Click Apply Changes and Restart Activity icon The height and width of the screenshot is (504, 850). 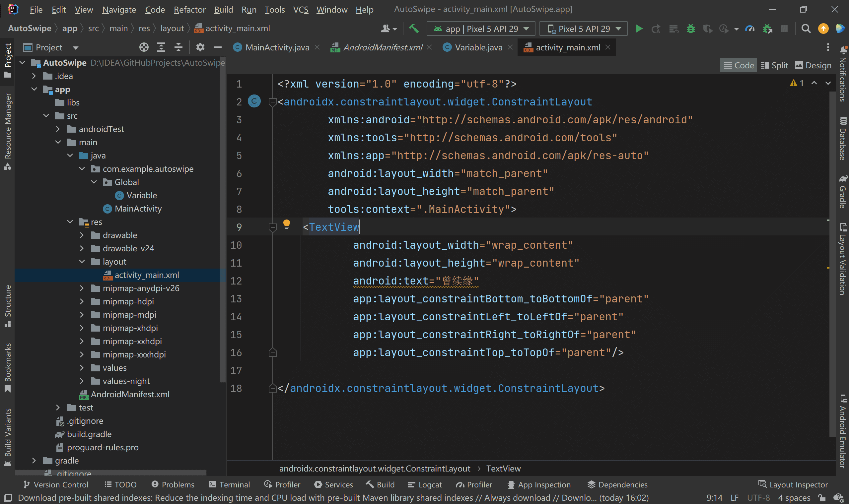[x=656, y=29]
